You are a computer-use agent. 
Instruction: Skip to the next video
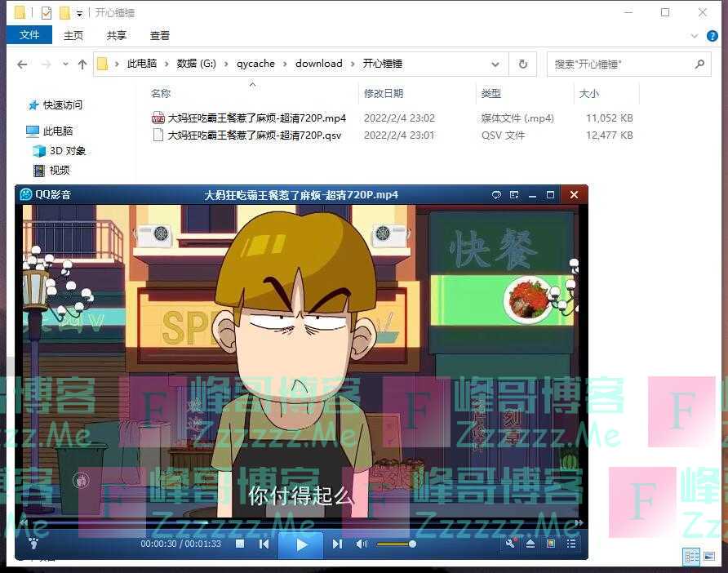(337, 544)
